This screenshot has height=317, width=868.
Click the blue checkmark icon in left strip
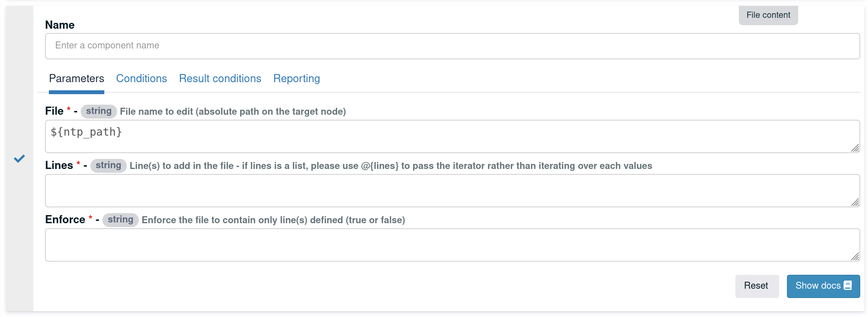coord(19,158)
